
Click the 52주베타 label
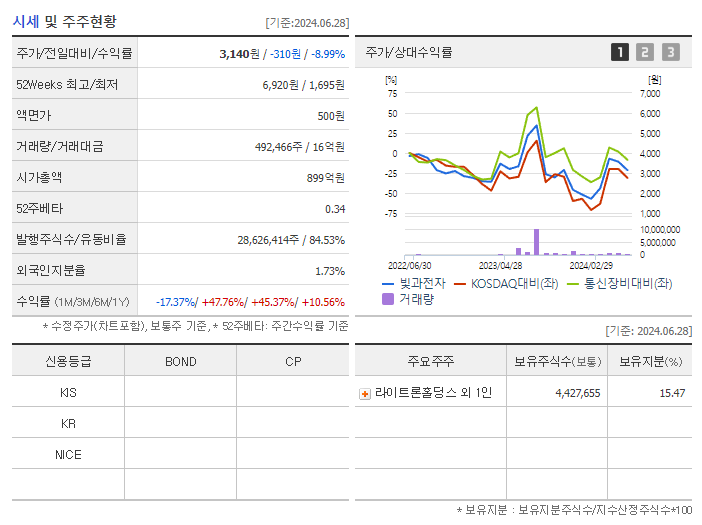[39, 209]
